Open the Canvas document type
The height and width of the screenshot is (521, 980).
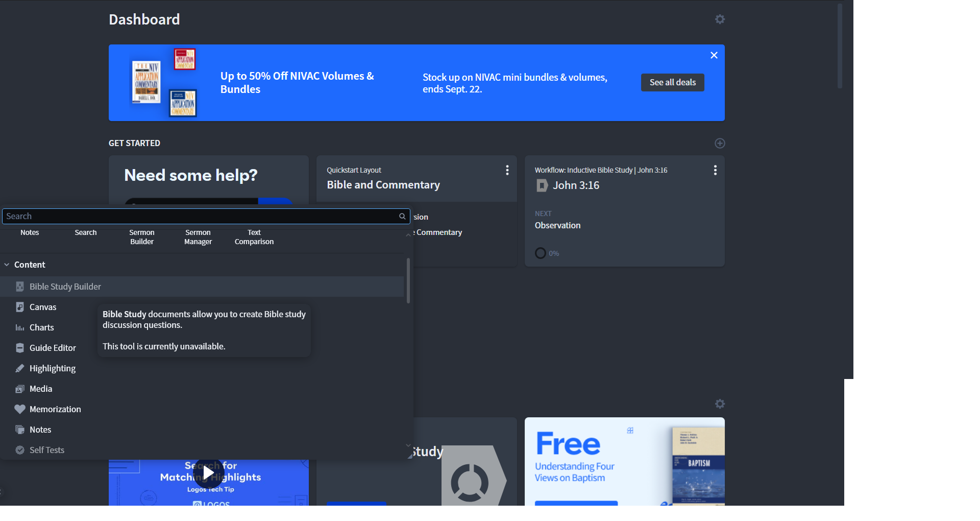(43, 307)
